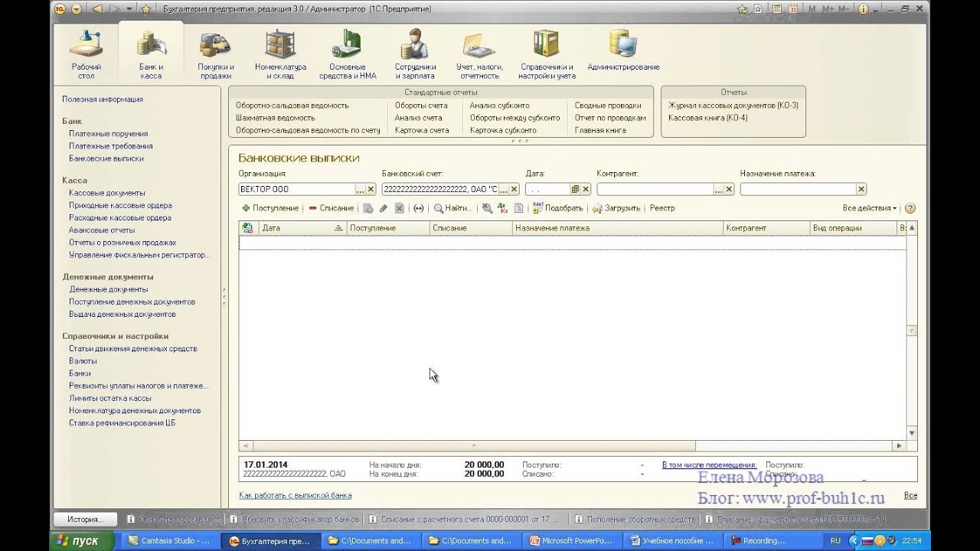980x551 pixels.
Task: Open Шахматная ведомость report
Action: [275, 118]
